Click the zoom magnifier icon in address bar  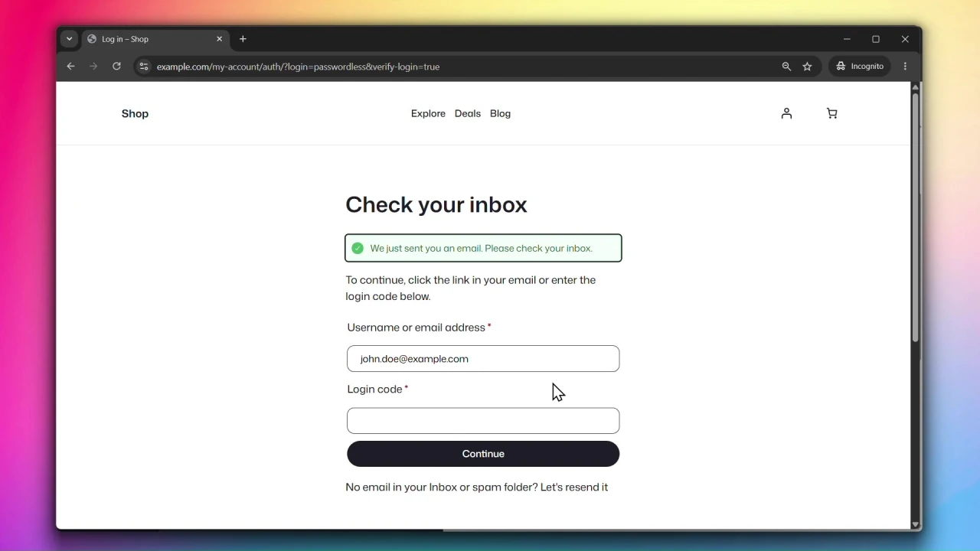point(786,67)
